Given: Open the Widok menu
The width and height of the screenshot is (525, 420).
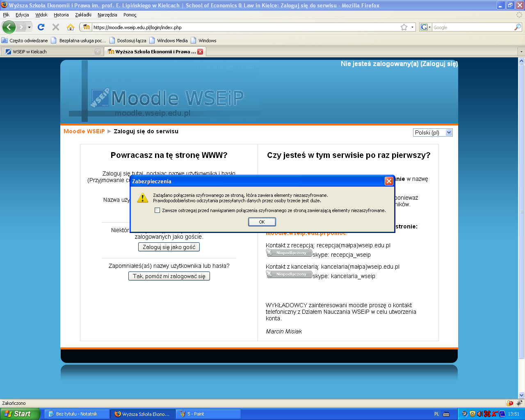Looking at the screenshot, I should (41, 15).
